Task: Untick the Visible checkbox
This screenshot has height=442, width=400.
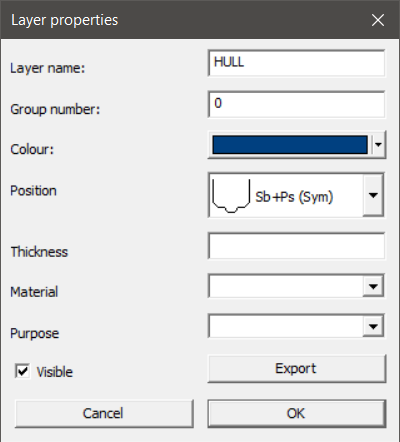Action: [x=23, y=371]
